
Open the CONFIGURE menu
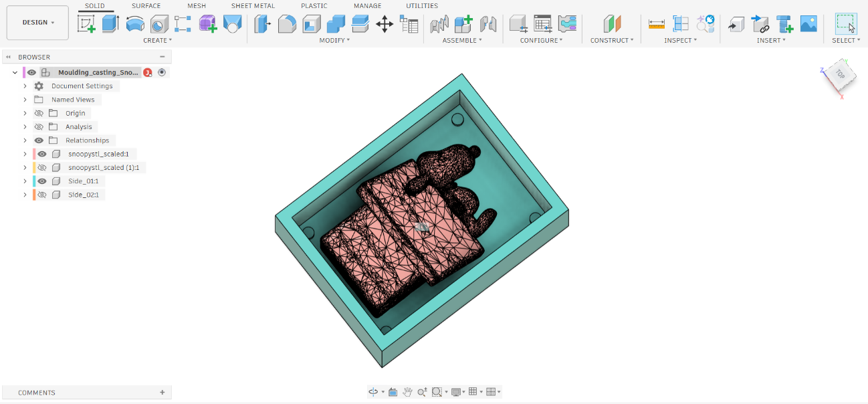click(x=542, y=40)
